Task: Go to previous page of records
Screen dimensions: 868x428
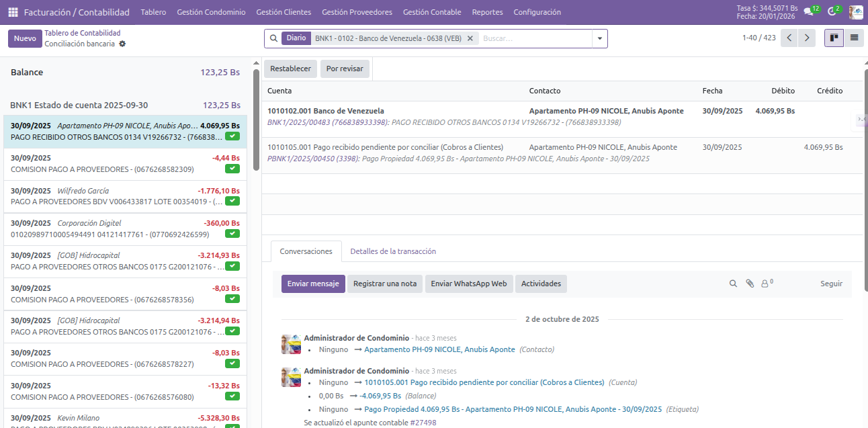Action: pyautogui.click(x=790, y=38)
